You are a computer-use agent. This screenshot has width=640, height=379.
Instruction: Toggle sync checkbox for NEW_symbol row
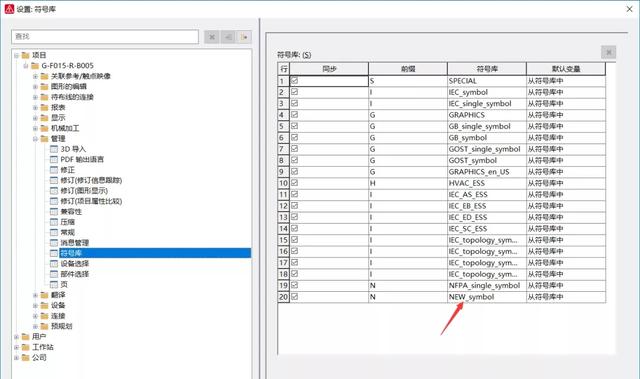pyautogui.click(x=294, y=297)
